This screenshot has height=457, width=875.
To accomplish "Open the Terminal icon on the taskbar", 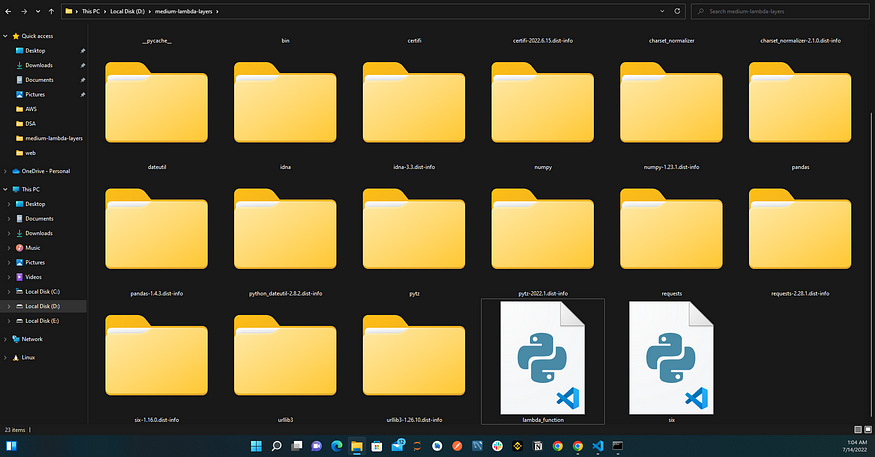I will pos(618,446).
